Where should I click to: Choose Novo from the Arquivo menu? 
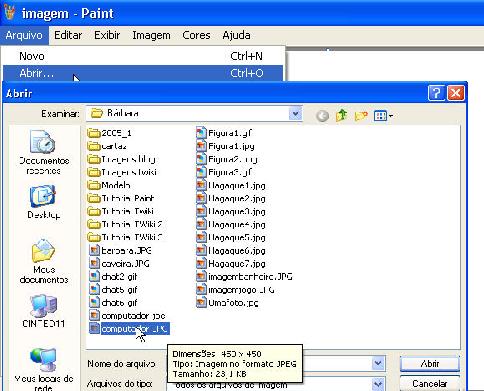coord(143,56)
